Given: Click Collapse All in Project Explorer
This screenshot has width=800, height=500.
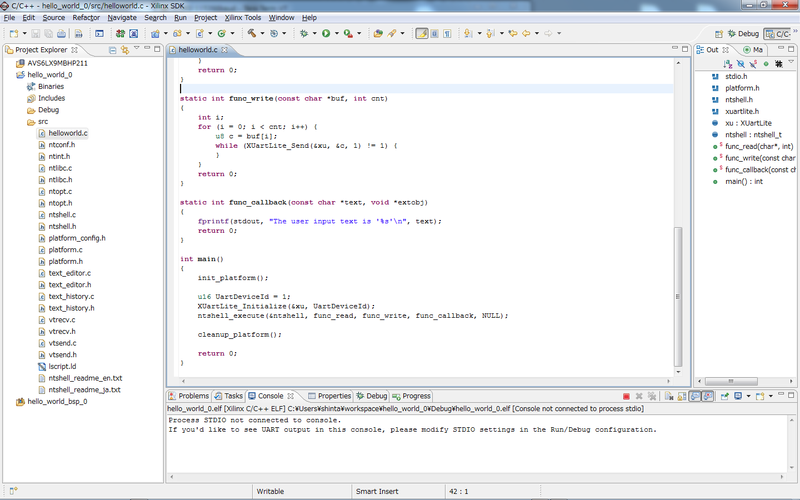Looking at the screenshot, I should 110,49.
